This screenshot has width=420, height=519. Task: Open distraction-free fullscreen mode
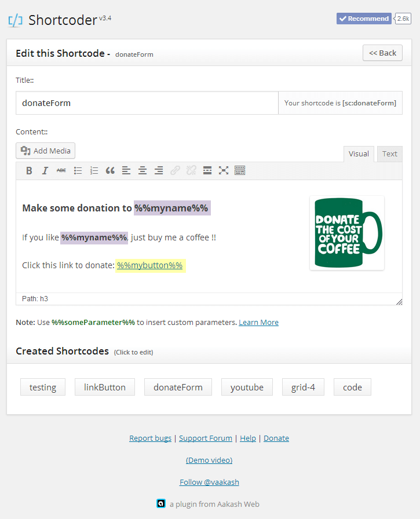224,170
